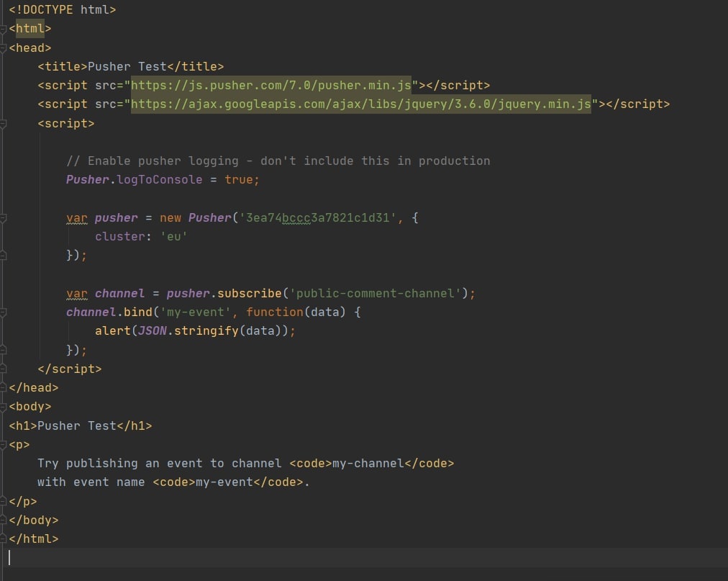Click the '3ea74bccc3a7821c1d31' key string
Viewport: 728px width, 581px height.
click(317, 218)
